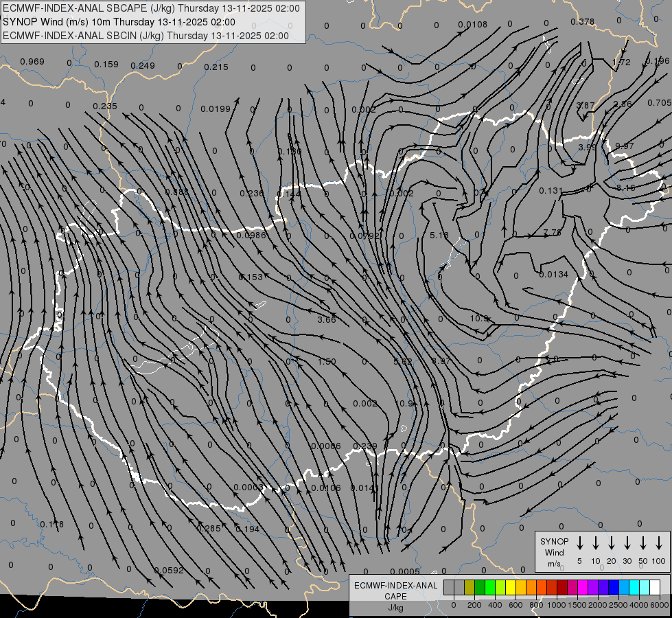Click the 5 m/s wind arrow in legend
672x618 pixels.
[x=579, y=543]
